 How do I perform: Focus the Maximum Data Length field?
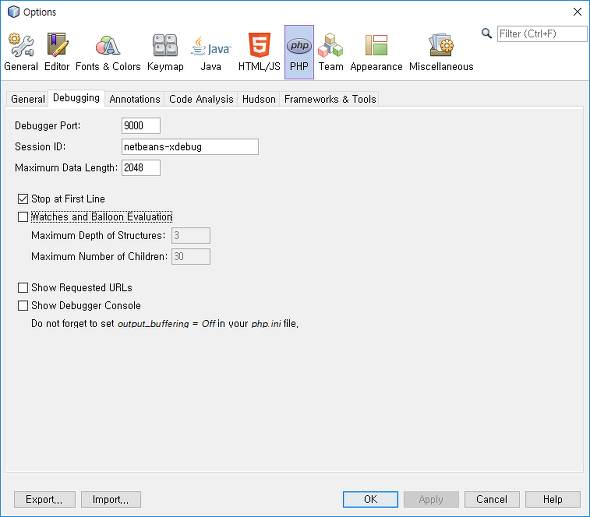pyautogui.click(x=141, y=168)
